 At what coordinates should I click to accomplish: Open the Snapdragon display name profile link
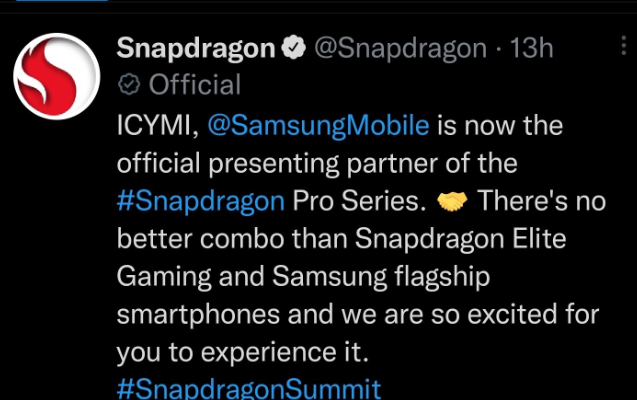pyautogui.click(x=195, y=48)
